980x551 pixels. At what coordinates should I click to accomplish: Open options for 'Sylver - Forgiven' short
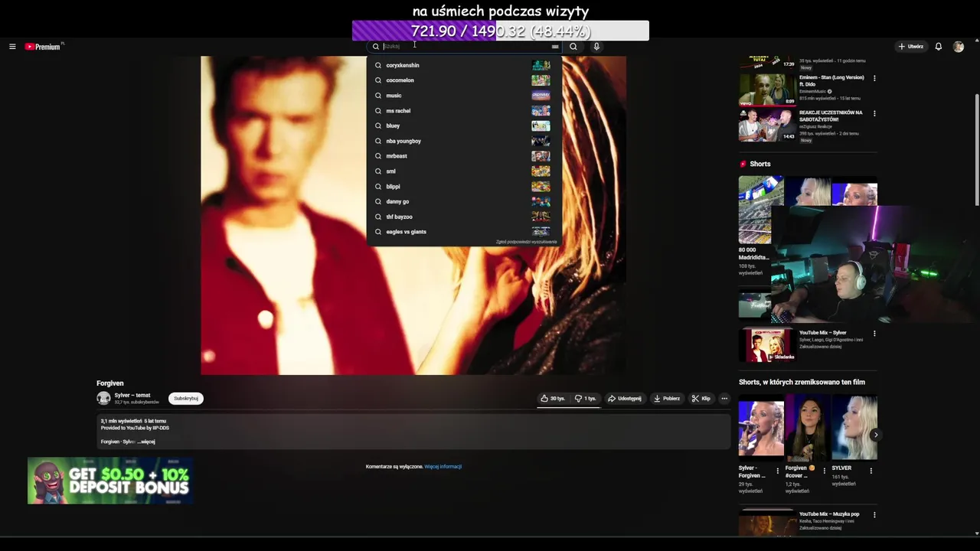(x=778, y=471)
